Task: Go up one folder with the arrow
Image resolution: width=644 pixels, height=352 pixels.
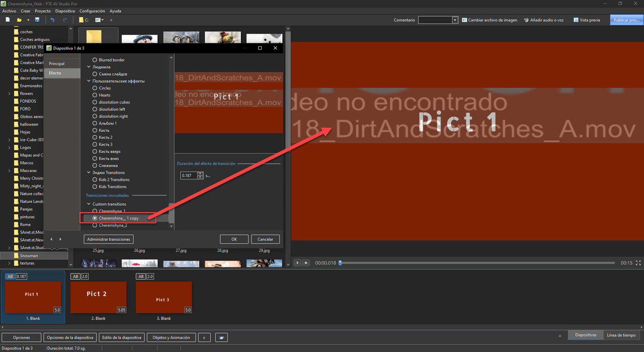Action: click(x=111, y=20)
